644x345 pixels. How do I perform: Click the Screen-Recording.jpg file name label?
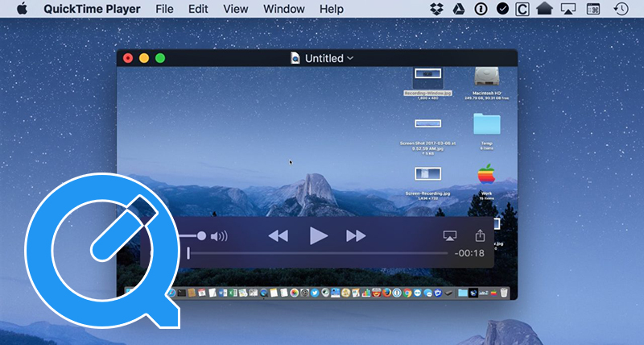pos(427,193)
